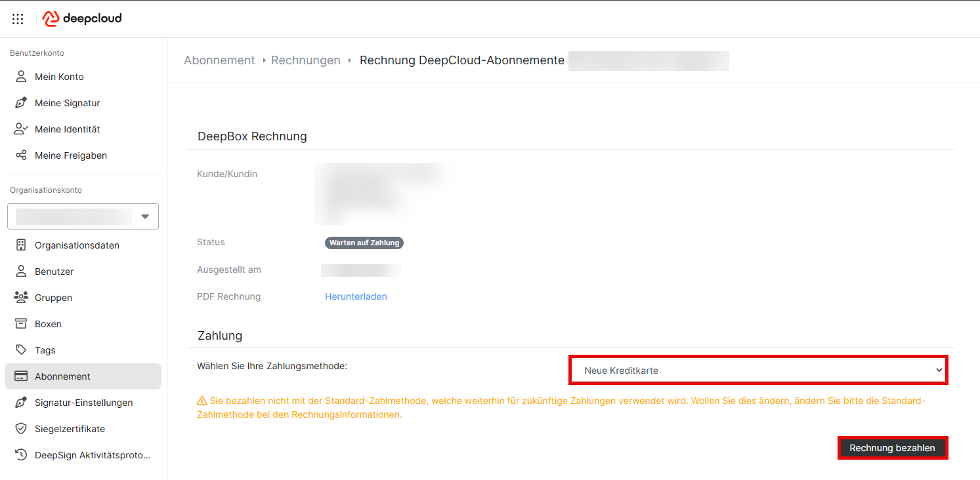Open Meine Identität page
This screenshot has height=480, width=980.
pos(83,129)
